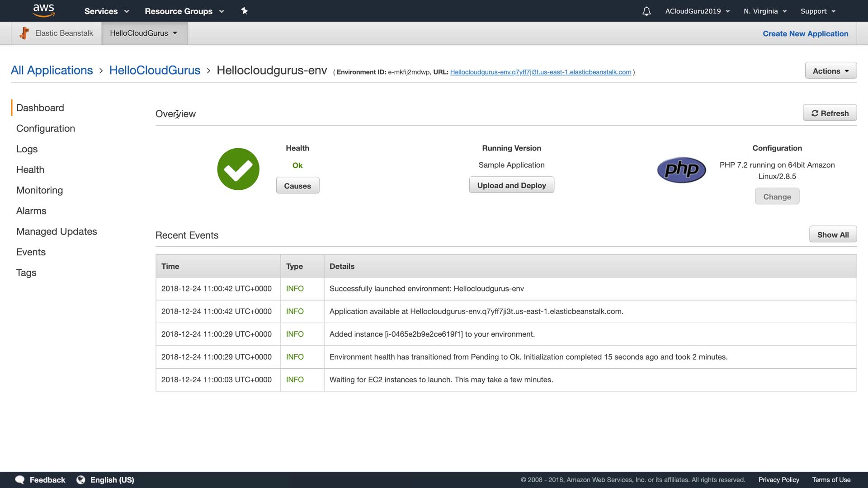The image size is (868, 488).
Task: Open Managed Updates in the sidebar
Action: [57, 231]
